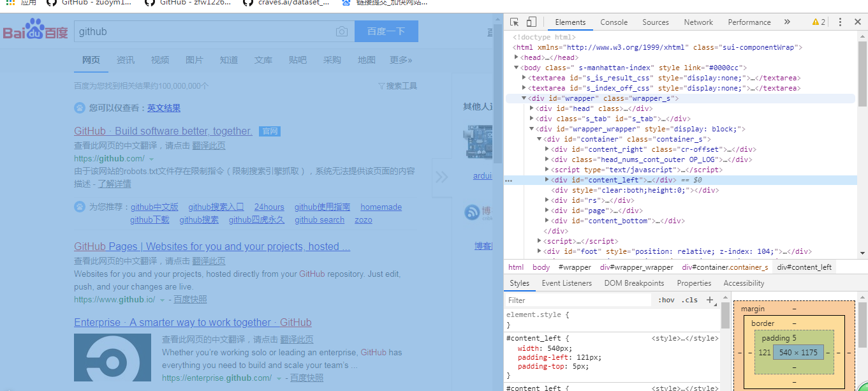Viewport: 868px width, 391px height.
Task: Collapse the div#wrapper node
Action: tap(524, 98)
